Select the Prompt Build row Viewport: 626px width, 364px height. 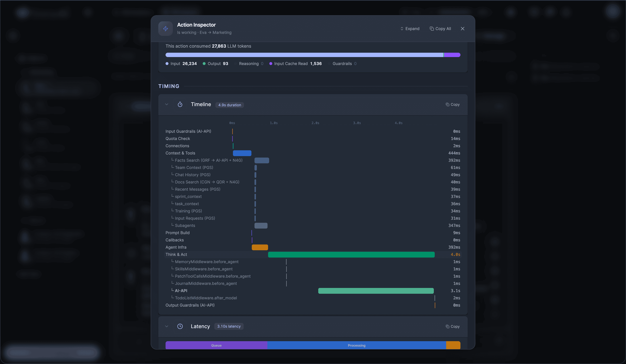pyautogui.click(x=313, y=233)
